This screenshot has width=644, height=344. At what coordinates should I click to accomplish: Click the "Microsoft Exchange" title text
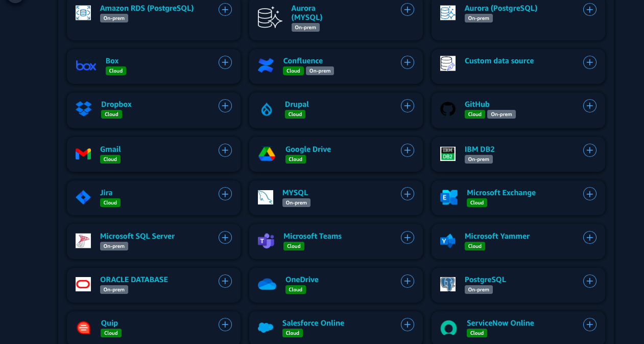(x=501, y=193)
